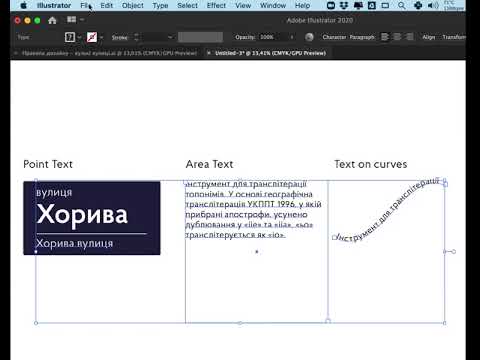Click the center point of the selection
The height and width of the screenshot is (360, 480).
point(257,252)
